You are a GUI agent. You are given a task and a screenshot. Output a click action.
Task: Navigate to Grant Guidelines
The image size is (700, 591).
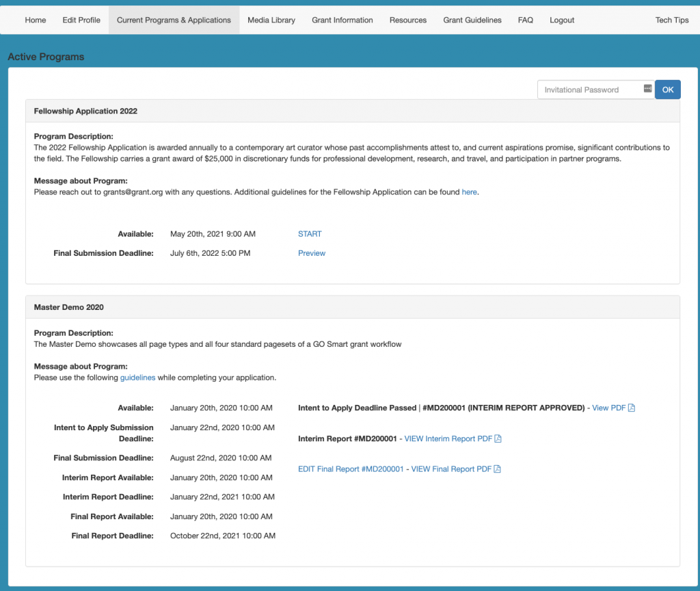(x=472, y=20)
